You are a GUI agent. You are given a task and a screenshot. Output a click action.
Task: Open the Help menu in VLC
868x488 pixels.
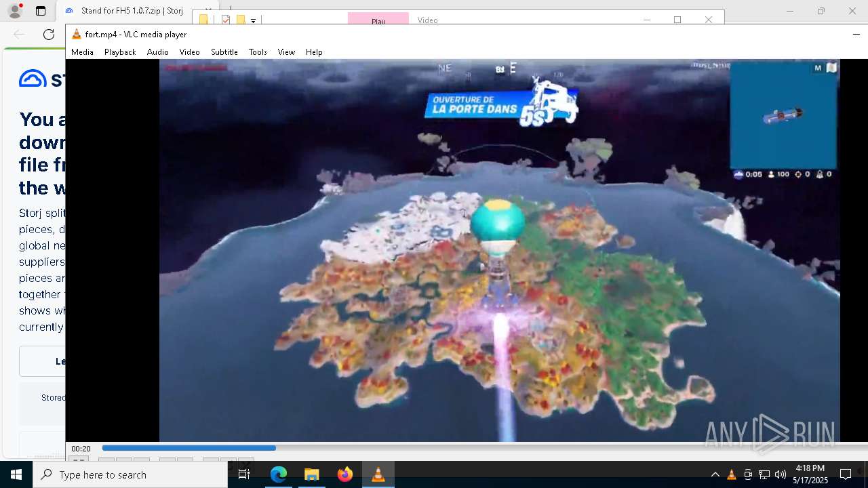pyautogui.click(x=314, y=52)
